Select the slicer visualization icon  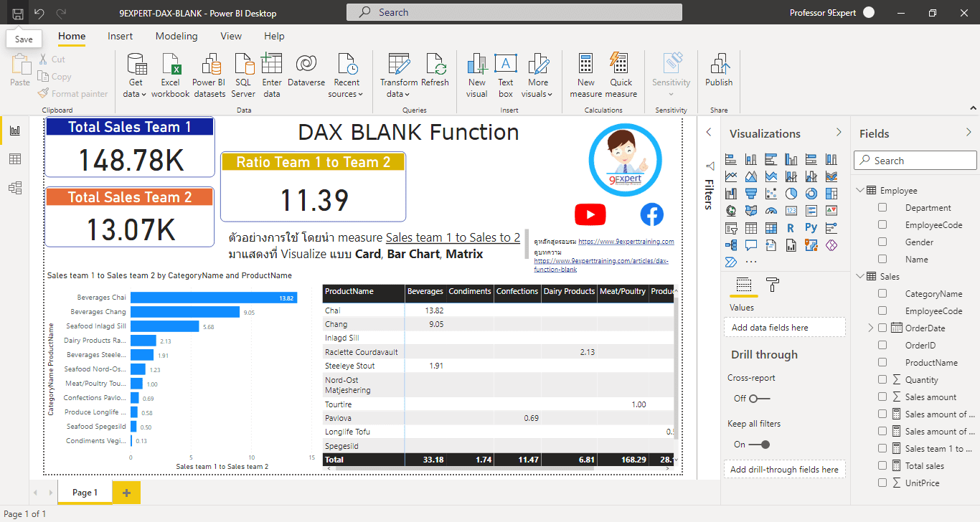[x=731, y=227]
